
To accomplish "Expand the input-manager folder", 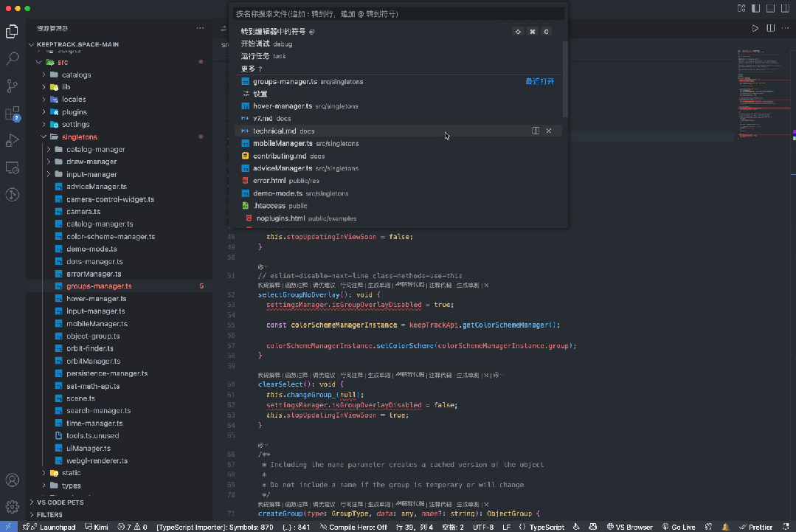I will [120, 174].
